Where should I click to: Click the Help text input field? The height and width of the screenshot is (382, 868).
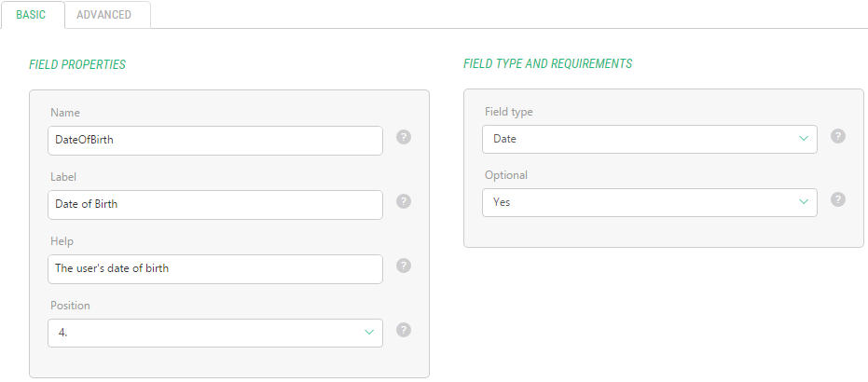(214, 269)
